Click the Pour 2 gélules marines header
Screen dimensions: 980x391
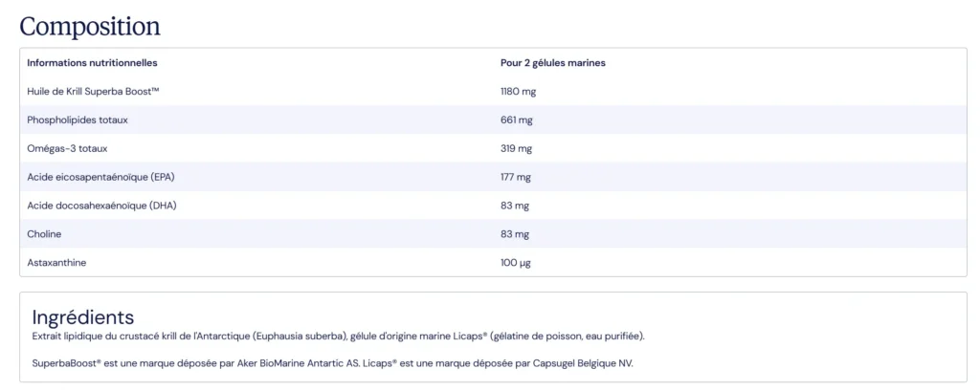click(x=552, y=63)
